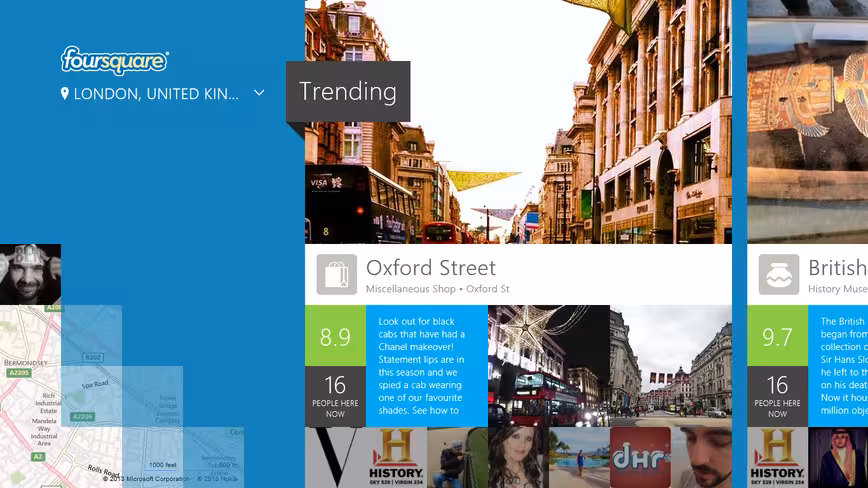Expand the London location dropdown chevron
868x488 pixels.
(x=259, y=93)
